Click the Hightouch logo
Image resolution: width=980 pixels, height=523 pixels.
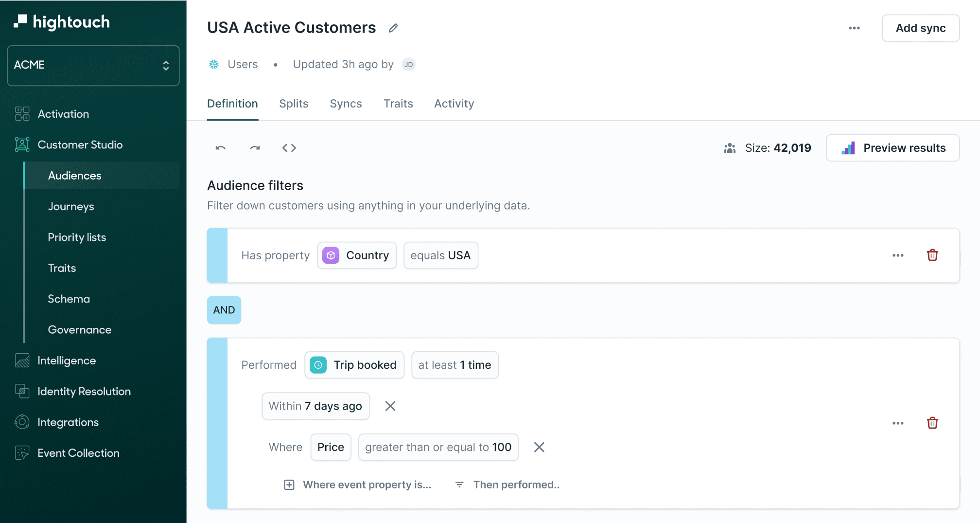[62, 21]
